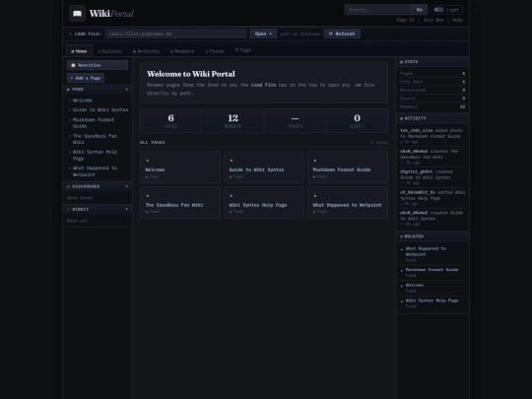This screenshot has width=532, height=399.
Task: Click the Add a Page button
Action: pyautogui.click(x=86, y=78)
